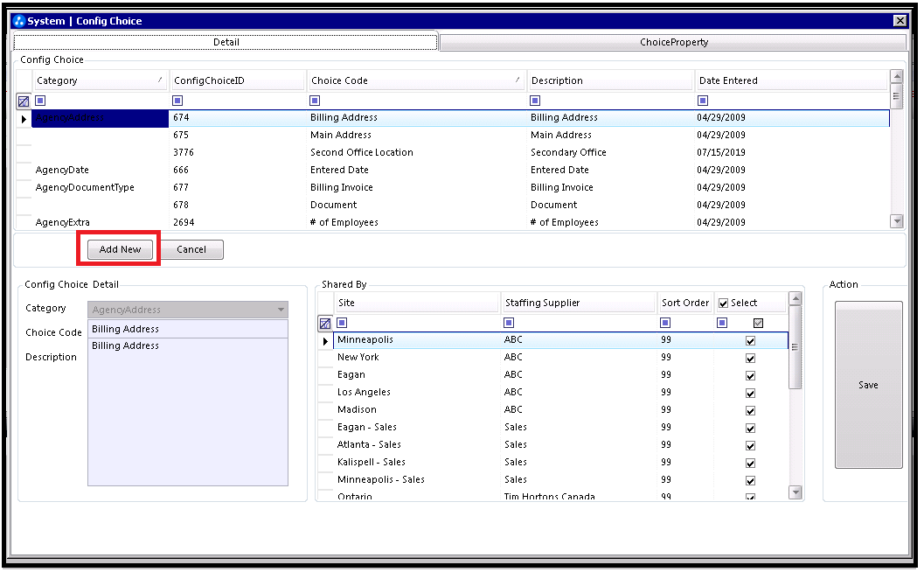
Task: Click the Choice Code input field
Action: pos(188,329)
